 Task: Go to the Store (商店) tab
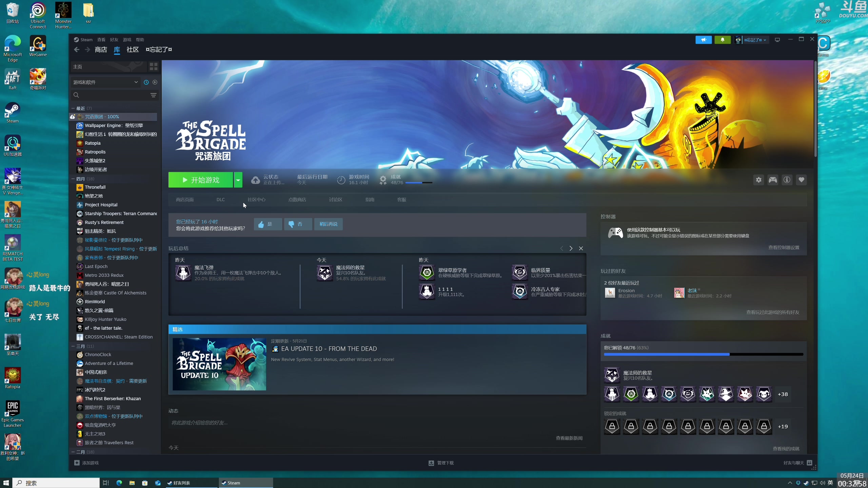[101, 49]
